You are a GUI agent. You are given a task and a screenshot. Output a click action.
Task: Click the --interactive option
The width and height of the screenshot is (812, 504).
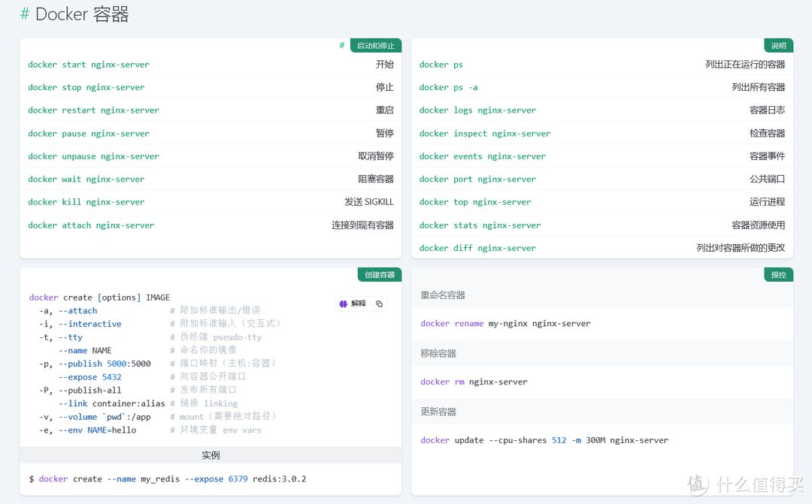90,324
